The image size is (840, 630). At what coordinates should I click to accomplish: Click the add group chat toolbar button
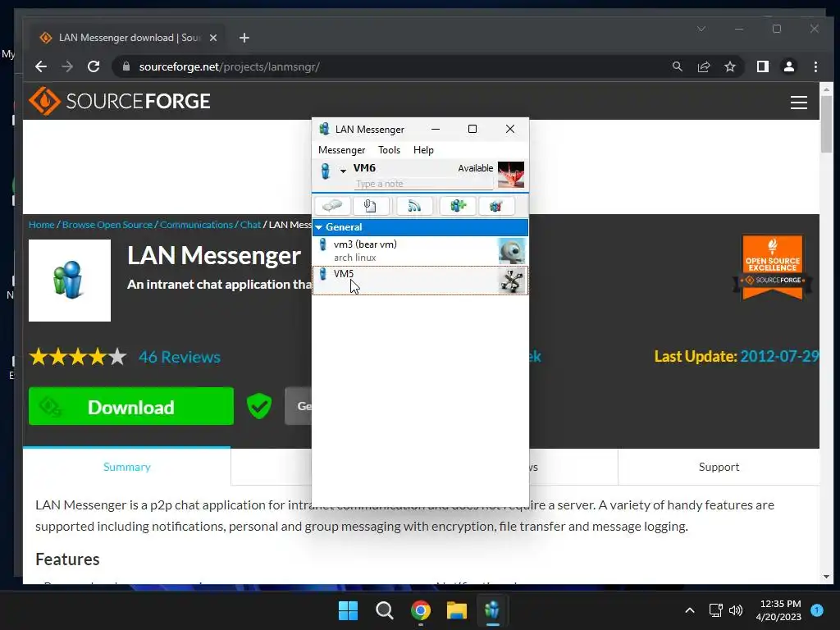458,206
